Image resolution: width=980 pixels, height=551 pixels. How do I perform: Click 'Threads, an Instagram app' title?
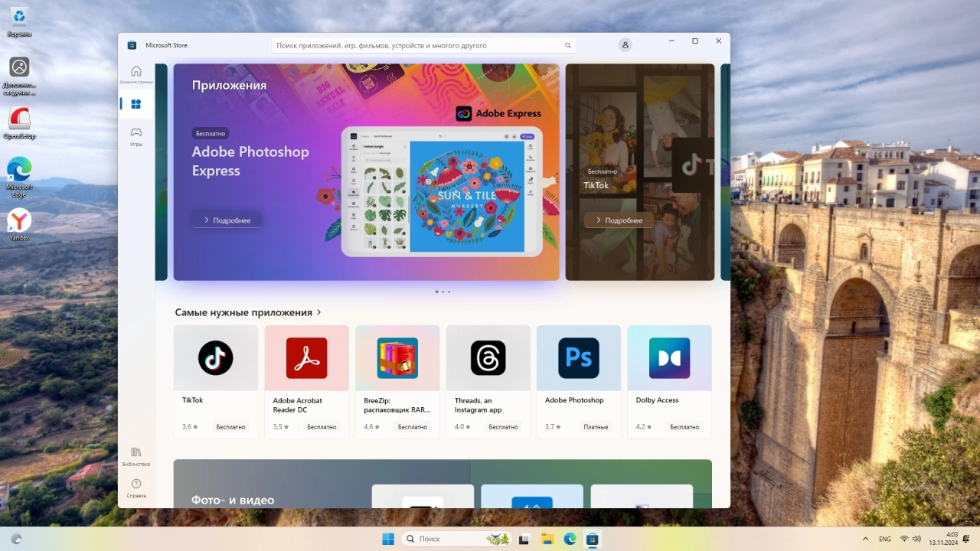point(478,405)
